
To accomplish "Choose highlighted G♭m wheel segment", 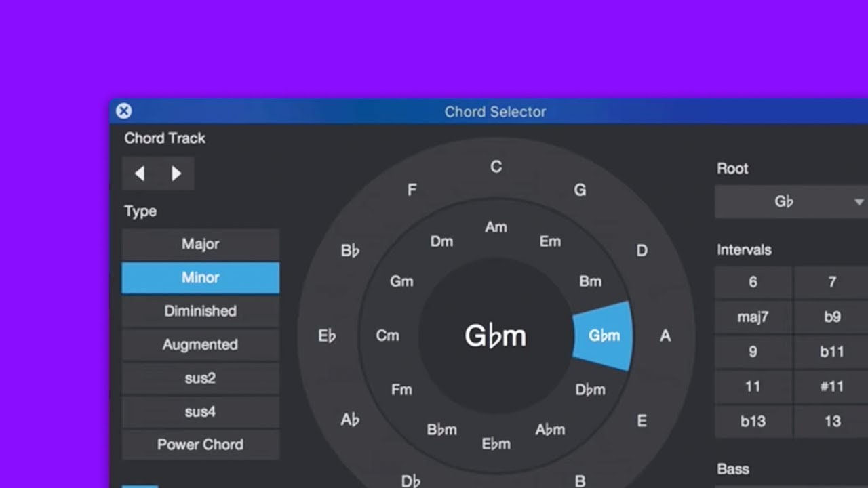I will tap(604, 335).
